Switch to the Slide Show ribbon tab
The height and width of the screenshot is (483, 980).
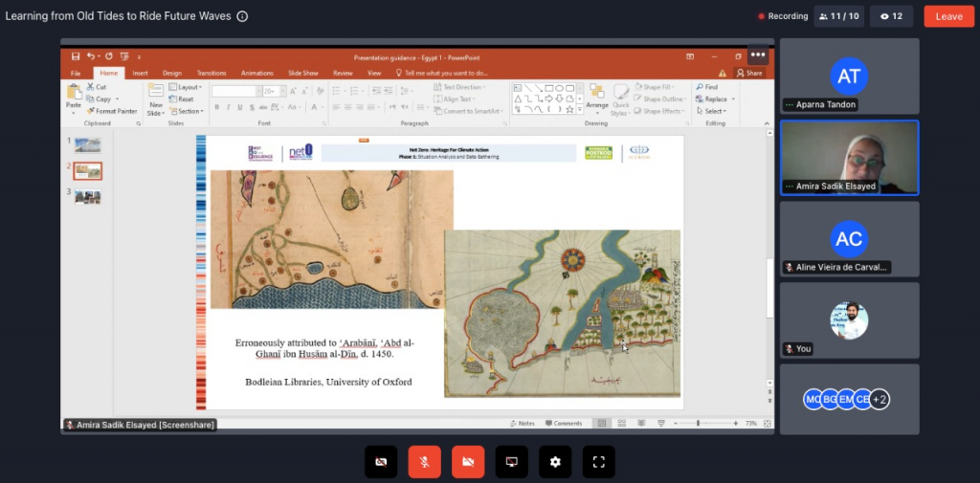(x=303, y=73)
